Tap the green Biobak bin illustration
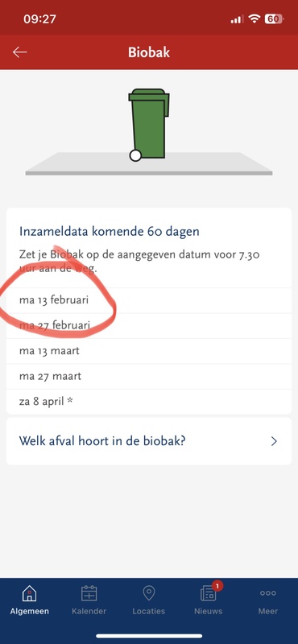298x644 pixels. (x=148, y=125)
